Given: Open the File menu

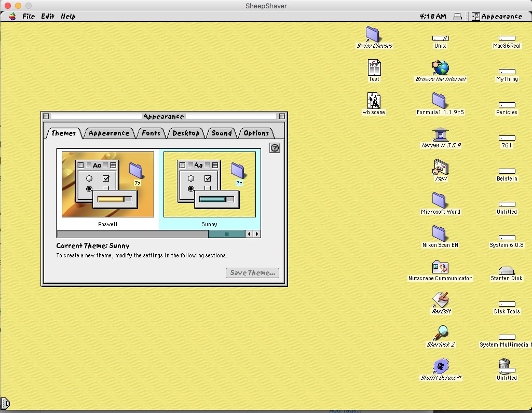Looking at the screenshot, I should click(x=29, y=16).
